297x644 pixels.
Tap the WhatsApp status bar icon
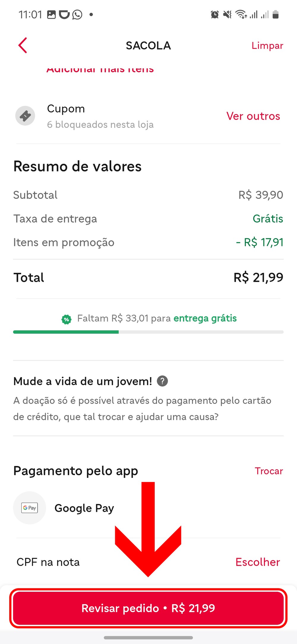pyautogui.click(x=77, y=14)
